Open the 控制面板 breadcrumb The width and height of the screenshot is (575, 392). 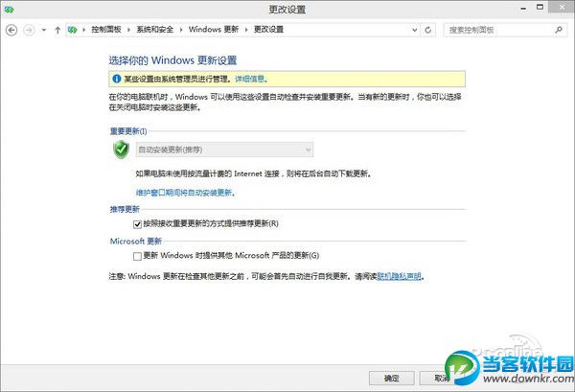[106, 30]
